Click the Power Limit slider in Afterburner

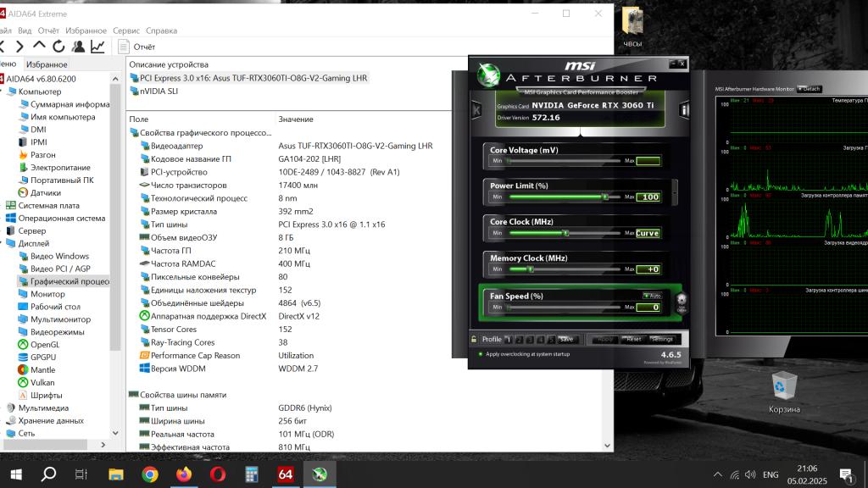coord(564,197)
